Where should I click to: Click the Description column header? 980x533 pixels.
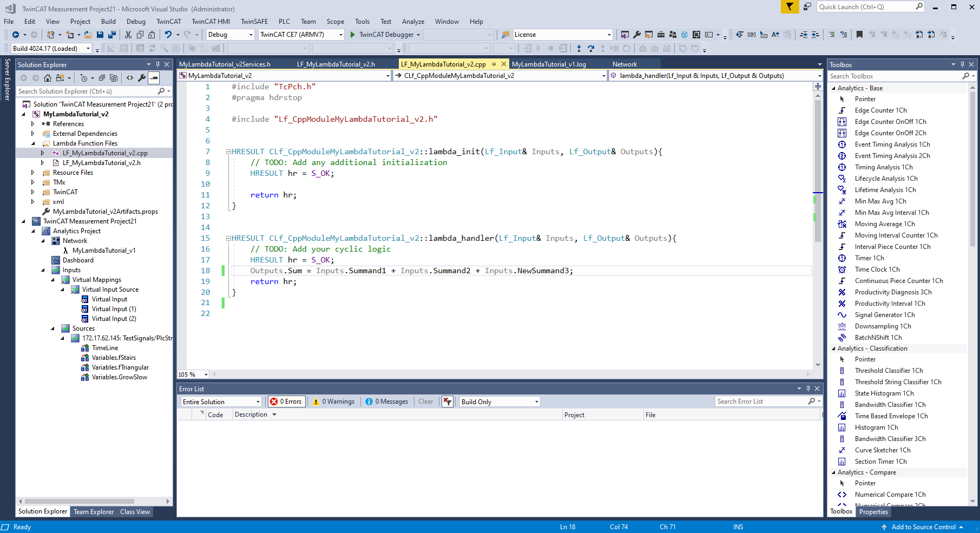click(251, 414)
